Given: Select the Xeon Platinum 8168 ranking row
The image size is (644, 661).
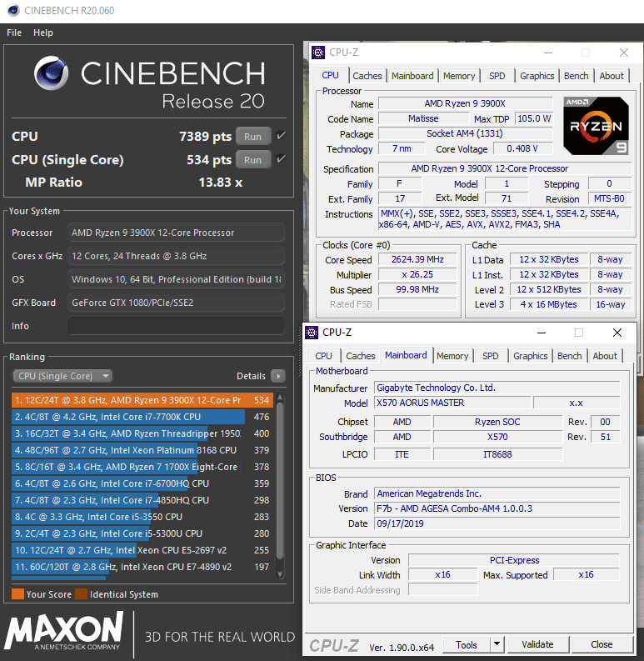Looking at the screenshot, I should (142, 450).
